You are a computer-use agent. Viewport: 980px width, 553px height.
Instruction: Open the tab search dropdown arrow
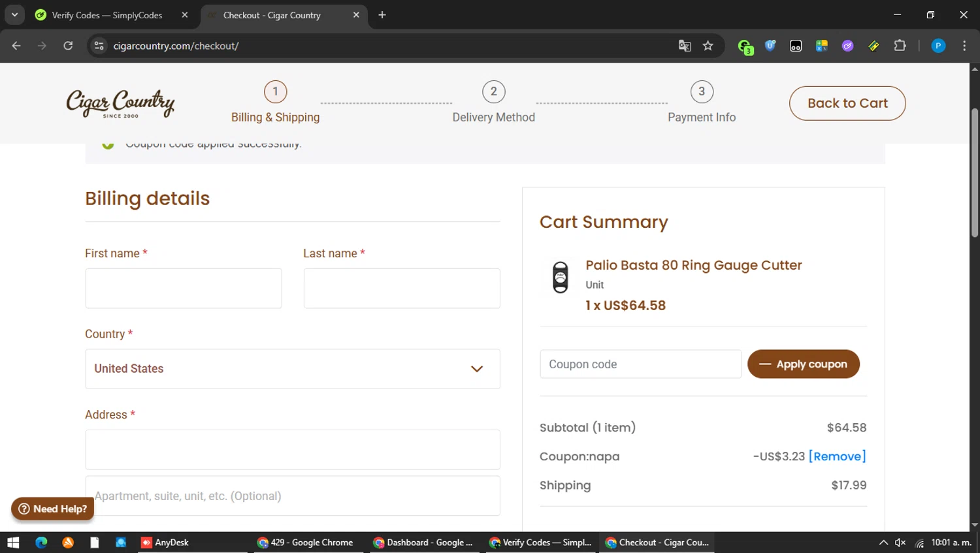[x=14, y=15]
